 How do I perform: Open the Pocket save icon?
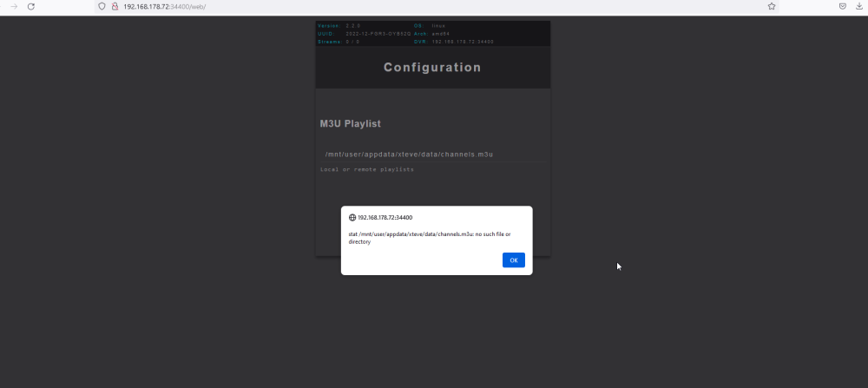(x=843, y=7)
